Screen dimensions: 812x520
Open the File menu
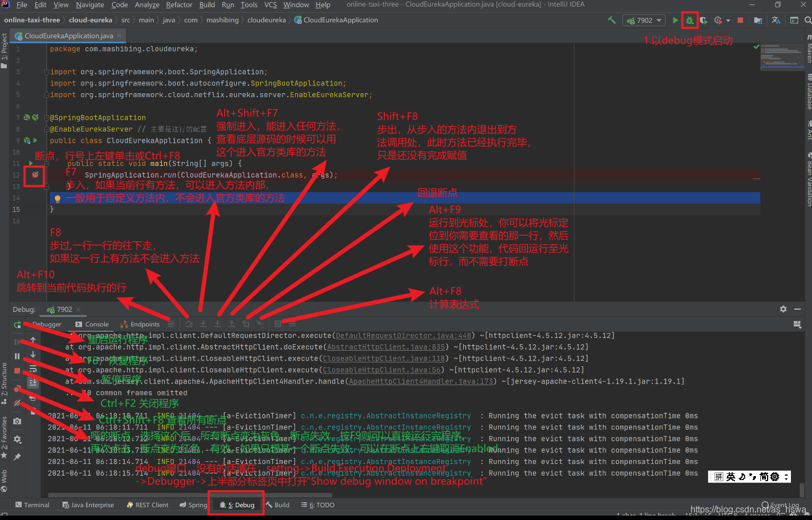pos(22,5)
